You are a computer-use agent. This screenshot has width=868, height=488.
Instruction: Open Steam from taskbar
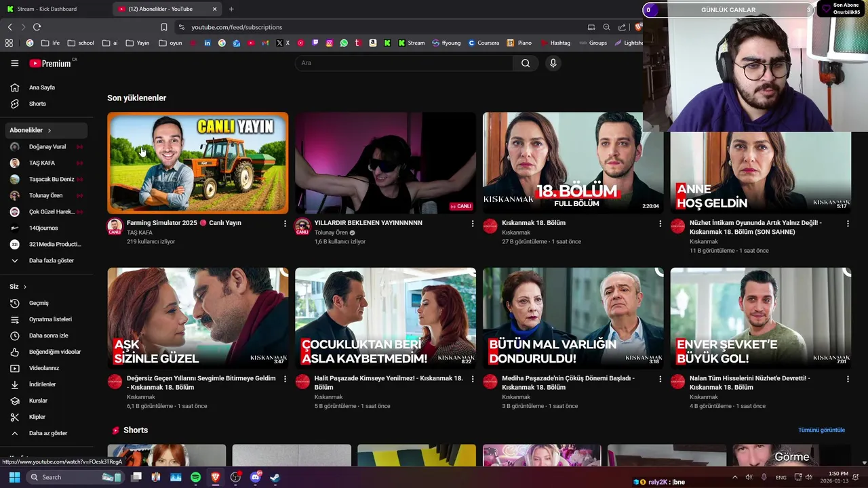pos(275,477)
